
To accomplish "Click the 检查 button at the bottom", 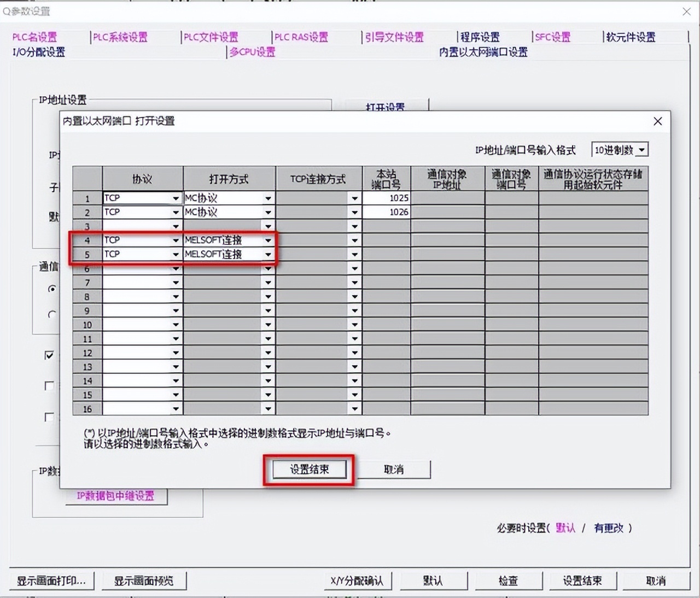I will (508, 581).
